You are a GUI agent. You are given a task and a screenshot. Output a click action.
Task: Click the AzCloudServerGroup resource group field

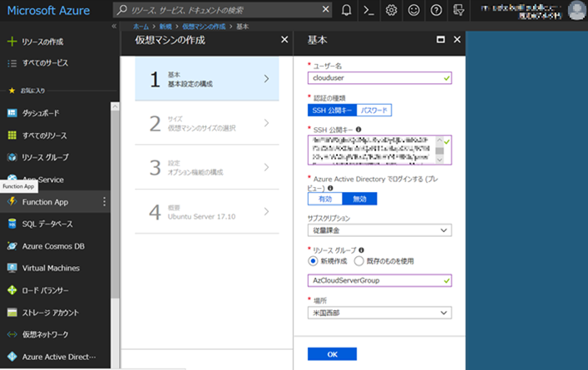tap(379, 280)
